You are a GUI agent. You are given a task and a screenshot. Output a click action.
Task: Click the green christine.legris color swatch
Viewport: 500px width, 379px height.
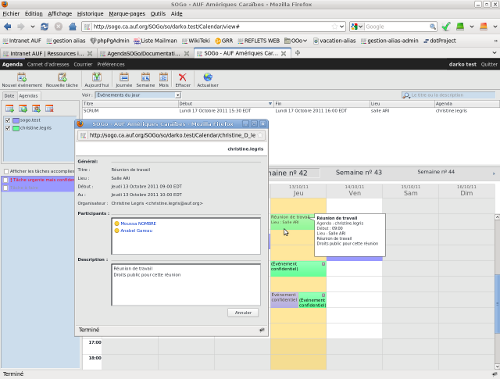(16, 128)
